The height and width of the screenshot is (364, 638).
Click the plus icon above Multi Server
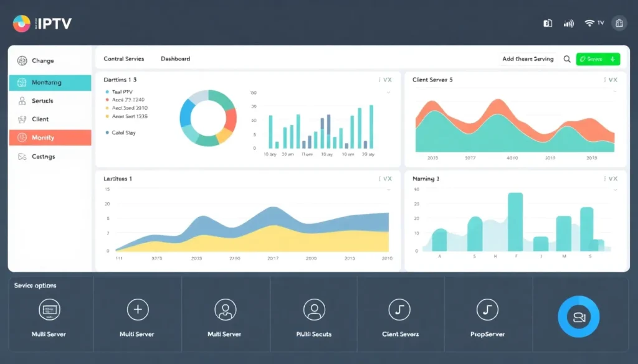[137, 309]
